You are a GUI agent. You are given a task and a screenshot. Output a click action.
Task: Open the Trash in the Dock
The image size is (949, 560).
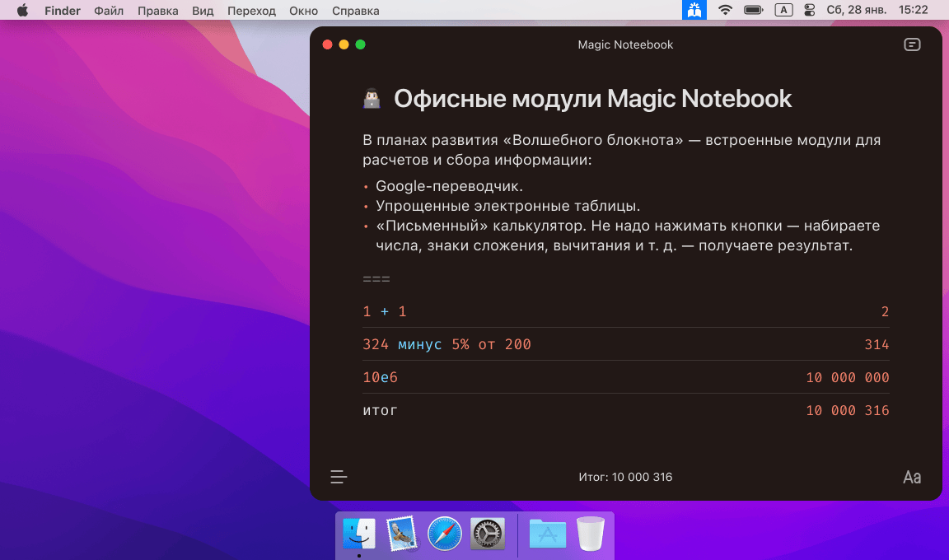click(590, 534)
